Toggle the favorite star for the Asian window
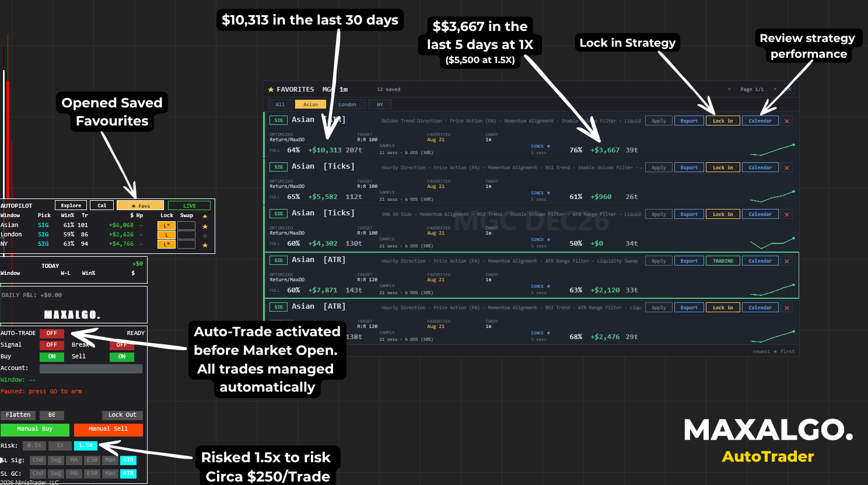 [x=205, y=226]
